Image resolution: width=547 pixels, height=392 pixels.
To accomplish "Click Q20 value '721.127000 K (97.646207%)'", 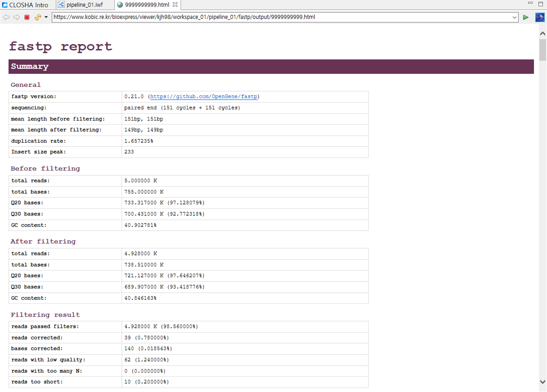I will 164,276.
